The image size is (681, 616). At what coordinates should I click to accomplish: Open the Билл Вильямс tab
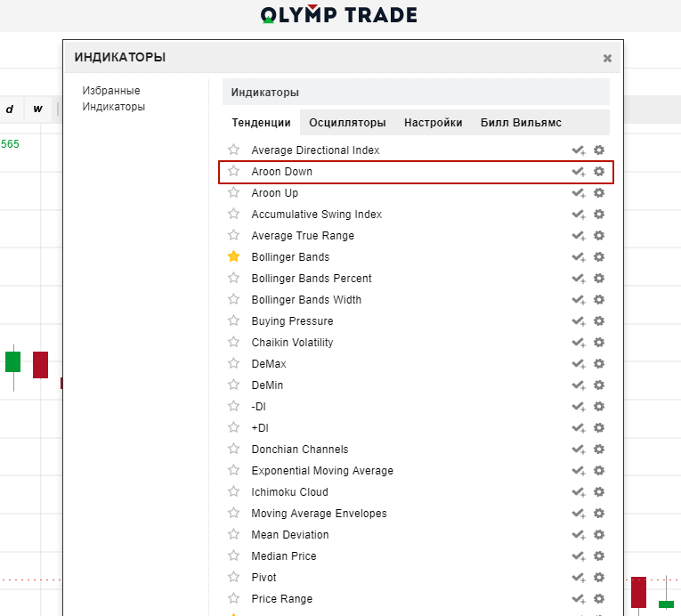pyautogui.click(x=521, y=123)
